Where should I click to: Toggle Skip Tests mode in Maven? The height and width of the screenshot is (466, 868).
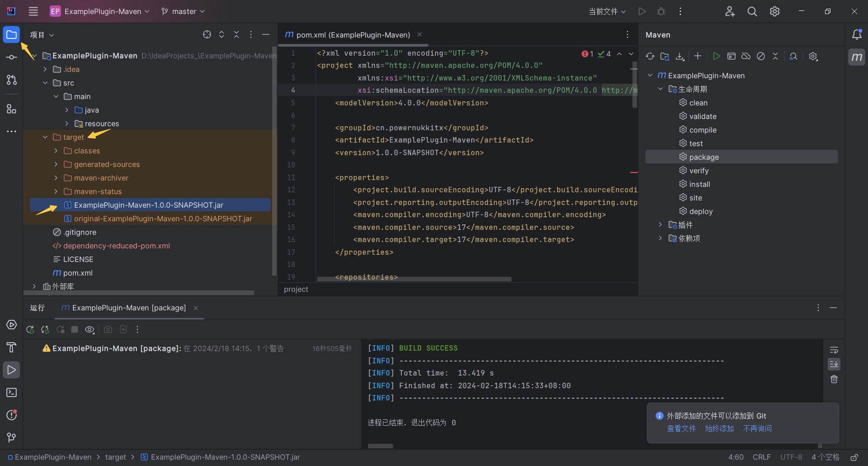(761, 56)
